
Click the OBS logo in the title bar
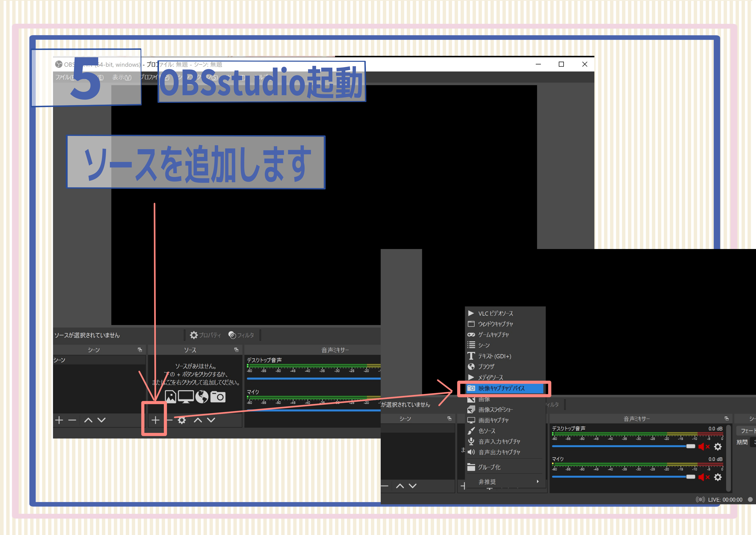(59, 64)
